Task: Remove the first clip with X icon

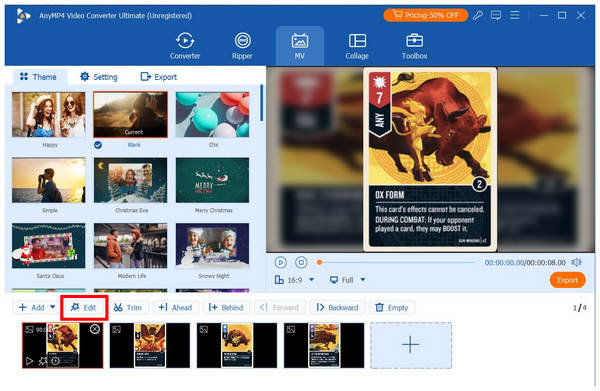Action: 95,329
